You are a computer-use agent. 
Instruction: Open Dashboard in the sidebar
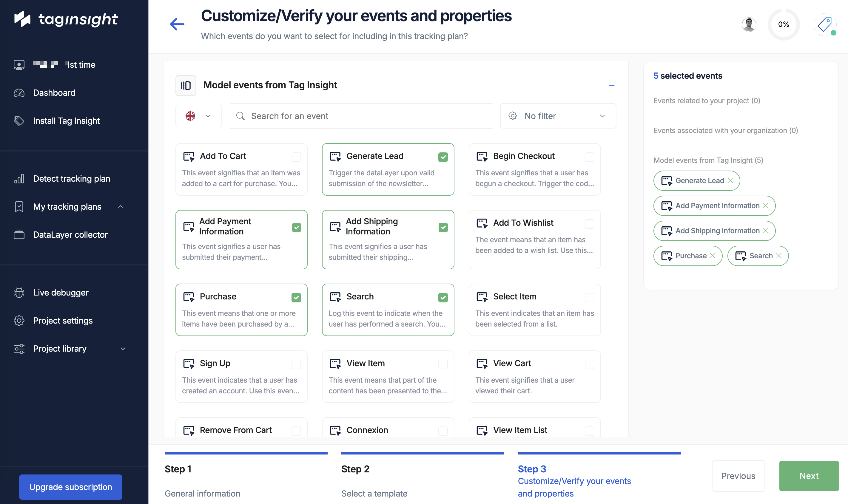(54, 93)
